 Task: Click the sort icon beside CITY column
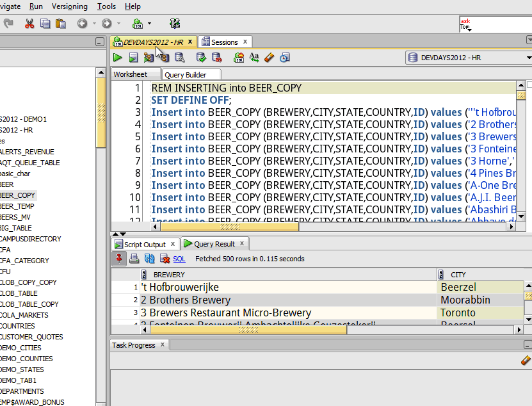pyautogui.click(x=441, y=274)
